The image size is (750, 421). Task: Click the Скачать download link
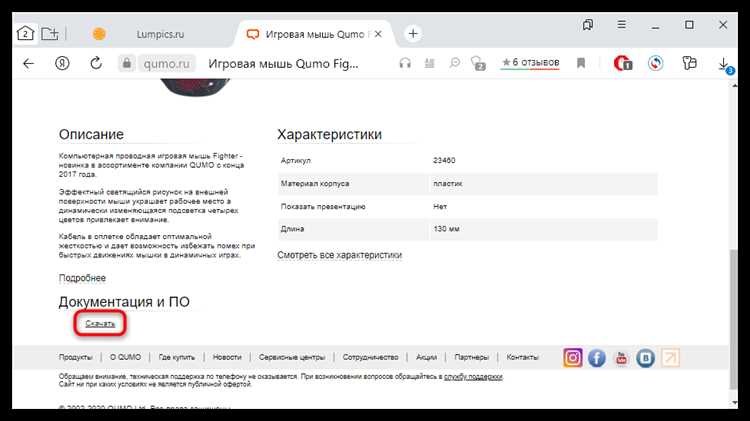click(x=100, y=324)
